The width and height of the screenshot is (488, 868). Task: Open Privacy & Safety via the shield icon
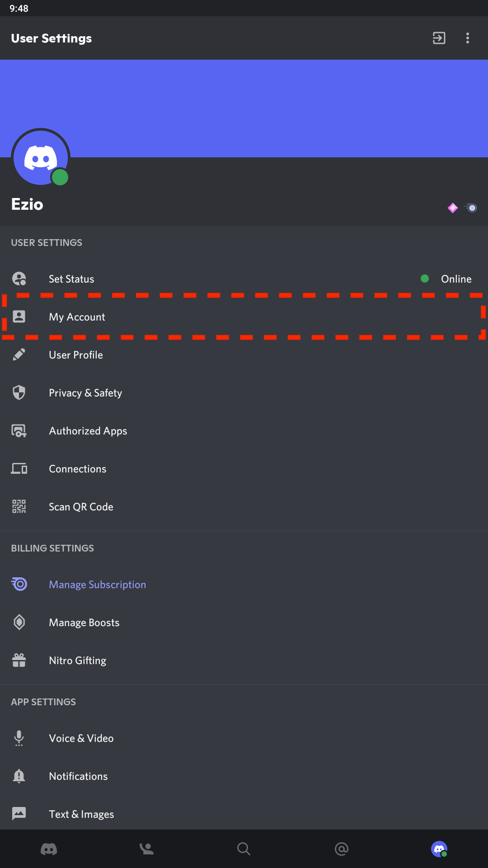pos(19,393)
